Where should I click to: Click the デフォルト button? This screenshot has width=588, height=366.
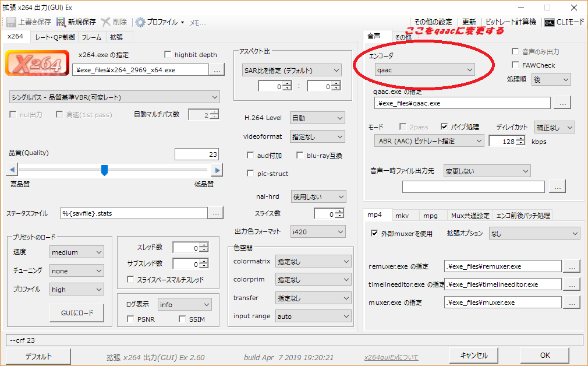tap(38, 356)
